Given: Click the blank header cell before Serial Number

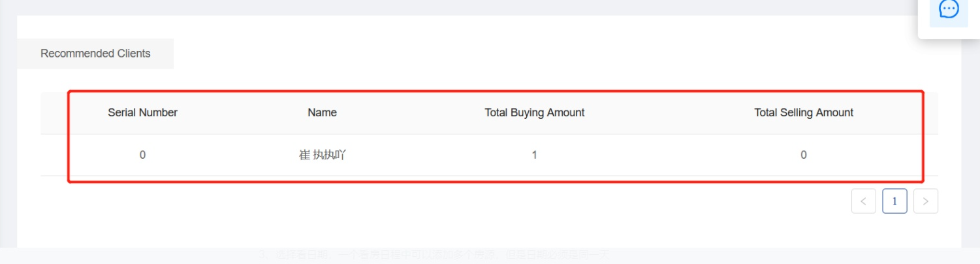Looking at the screenshot, I should tap(54, 112).
